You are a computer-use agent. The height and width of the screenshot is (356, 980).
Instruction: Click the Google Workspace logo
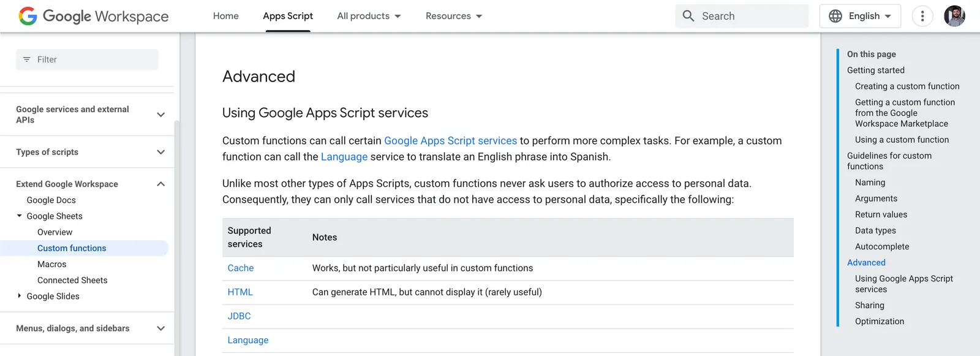pyautogui.click(x=94, y=16)
